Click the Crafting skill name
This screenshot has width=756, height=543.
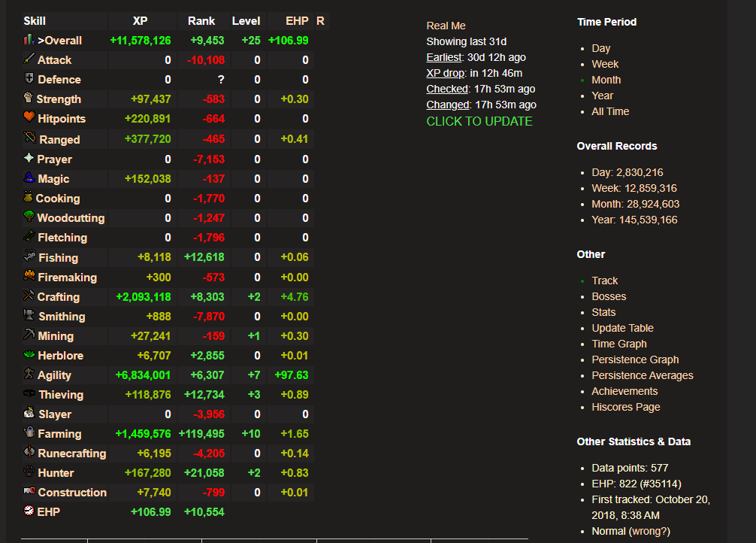(59, 297)
